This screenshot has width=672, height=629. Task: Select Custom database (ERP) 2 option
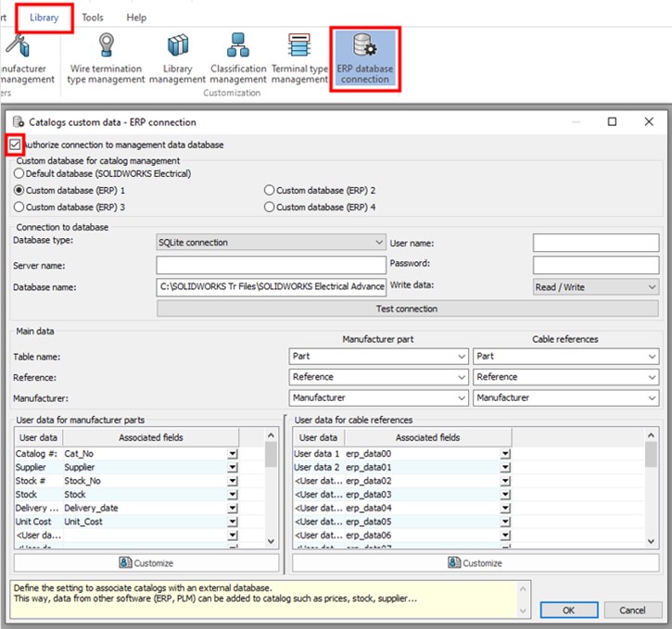[270, 190]
